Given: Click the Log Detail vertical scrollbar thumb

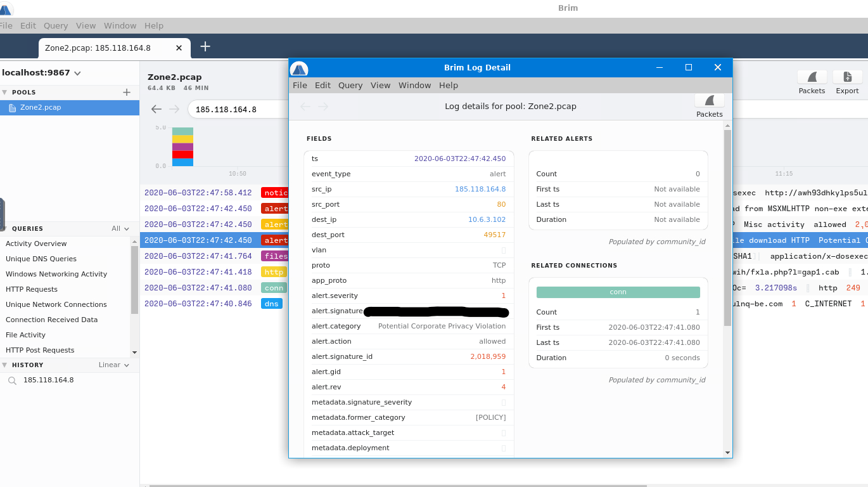Looking at the screenshot, I should tap(727, 228).
